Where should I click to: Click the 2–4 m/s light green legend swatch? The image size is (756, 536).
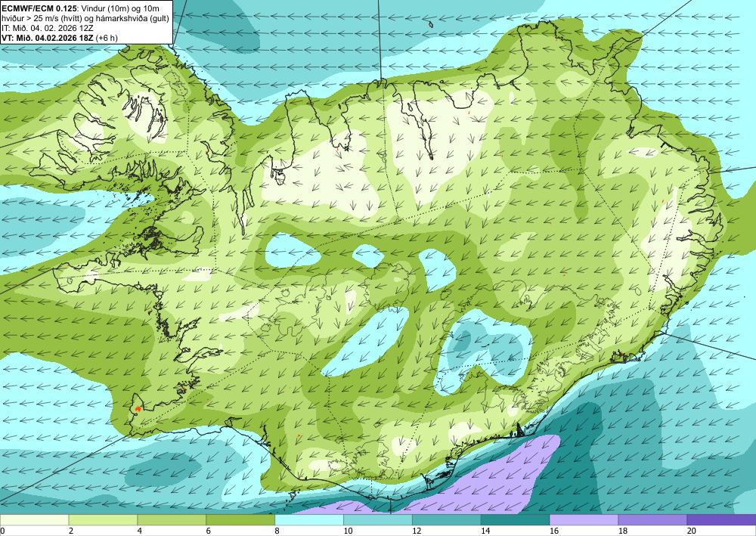tap(103, 520)
